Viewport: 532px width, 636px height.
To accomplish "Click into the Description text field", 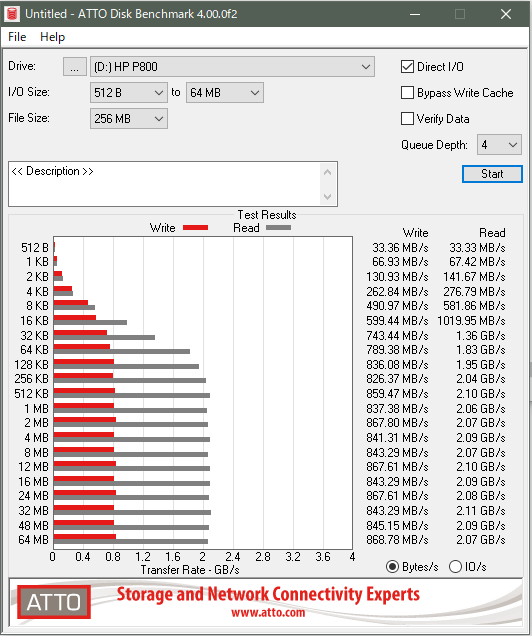I will click(x=164, y=184).
